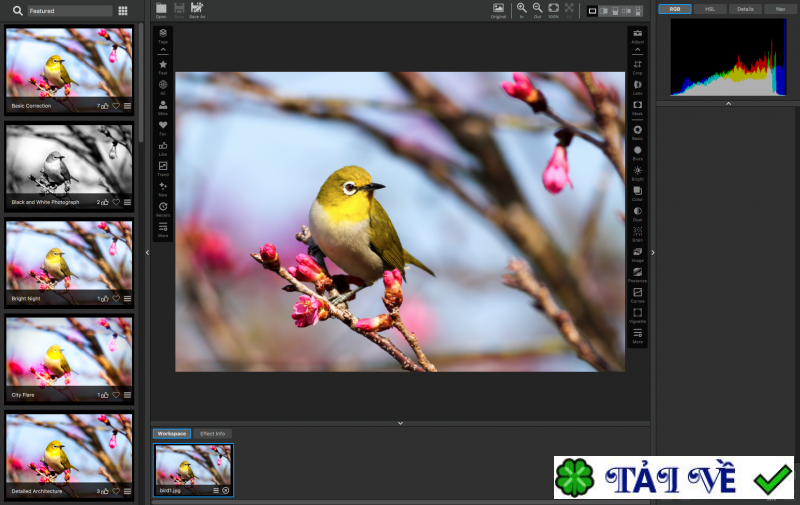Click the Featured search field
The height and width of the screenshot is (505, 800).
(69, 11)
